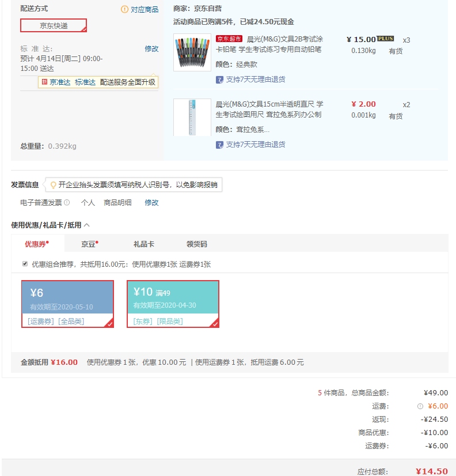Click the 总重量 0.392kg text

point(48,146)
